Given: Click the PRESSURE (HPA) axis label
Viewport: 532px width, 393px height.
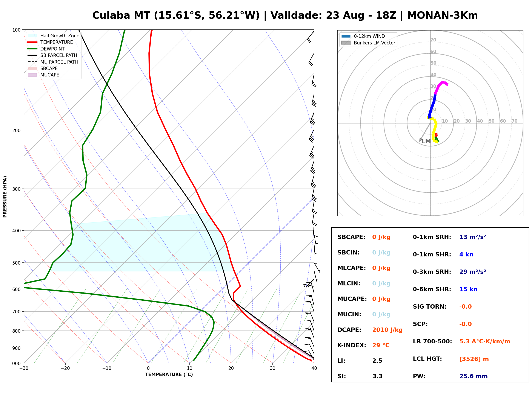Looking at the screenshot, I should tap(5, 197).
